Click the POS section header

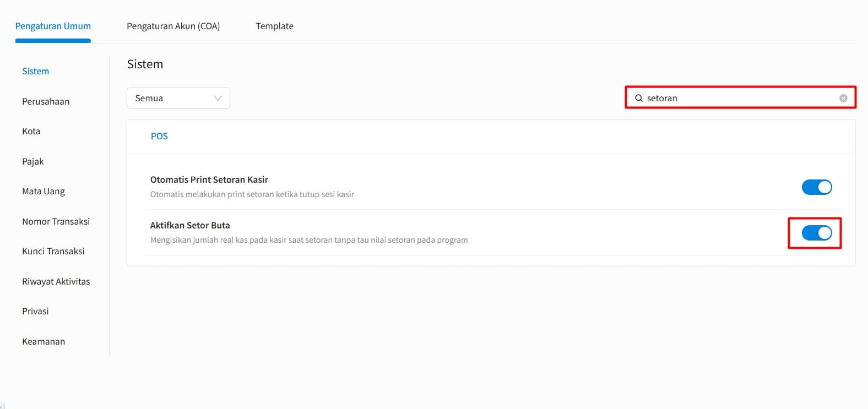[x=159, y=136]
